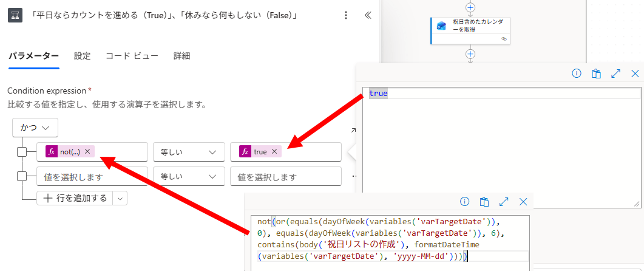Click the info icon in the lower expression editor
The height and width of the screenshot is (271, 644).
tap(465, 202)
